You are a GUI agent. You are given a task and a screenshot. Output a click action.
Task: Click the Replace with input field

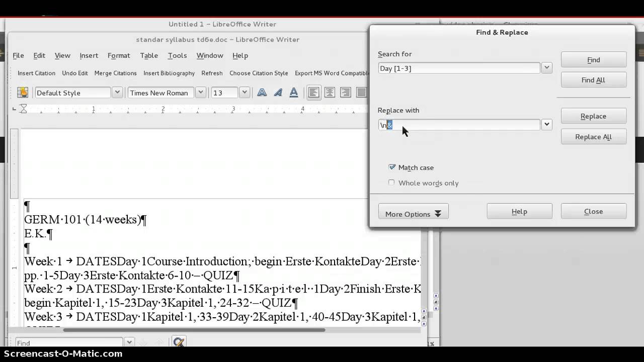(459, 125)
